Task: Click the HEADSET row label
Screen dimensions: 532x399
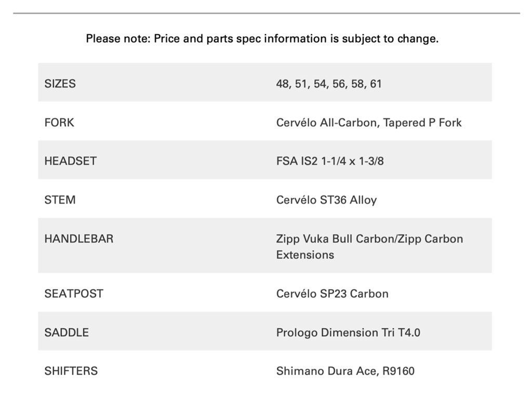Action: click(70, 161)
